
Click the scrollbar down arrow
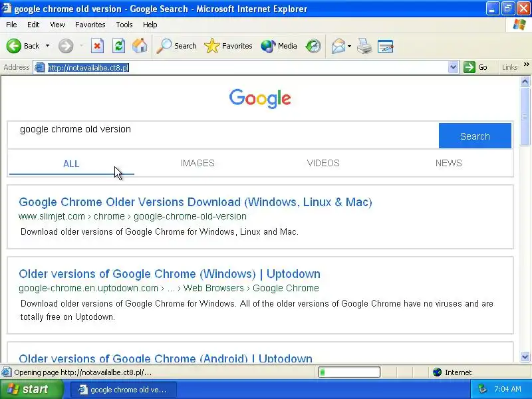(525, 356)
